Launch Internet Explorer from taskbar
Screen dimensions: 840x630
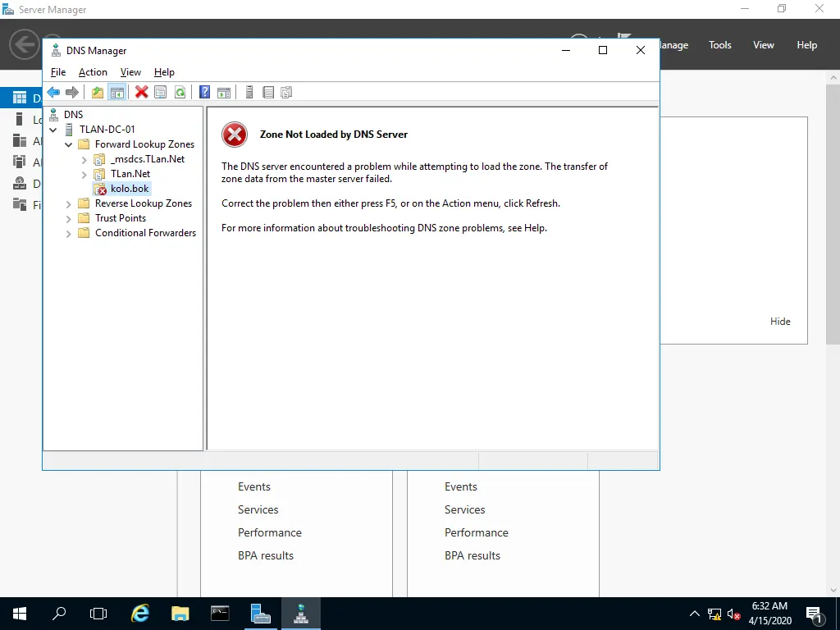pos(140,614)
